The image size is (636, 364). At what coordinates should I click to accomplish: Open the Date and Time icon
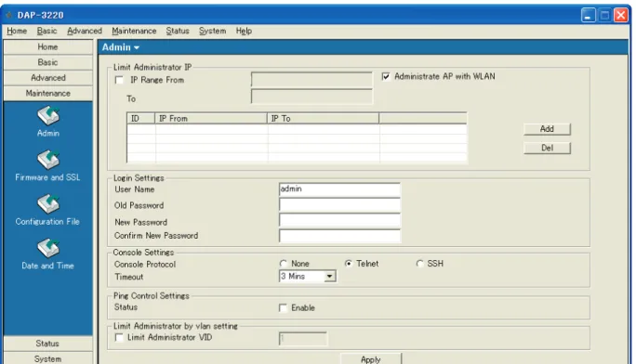tap(48, 248)
